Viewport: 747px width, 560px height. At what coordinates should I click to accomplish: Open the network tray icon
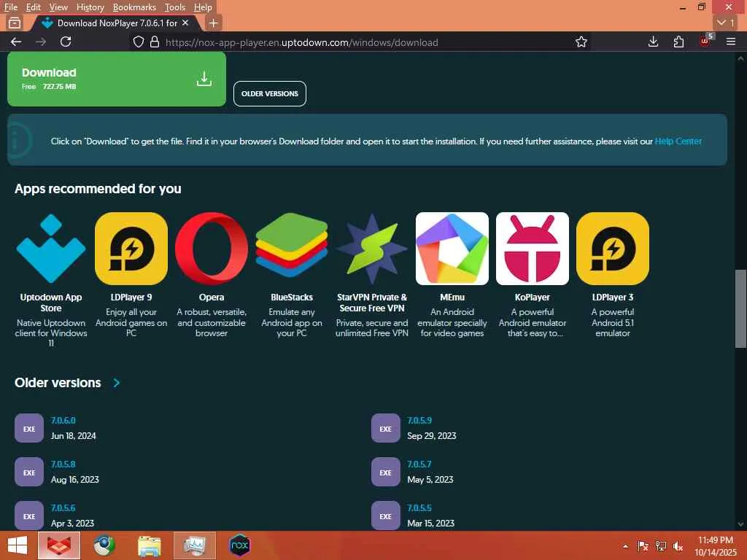tap(661, 545)
